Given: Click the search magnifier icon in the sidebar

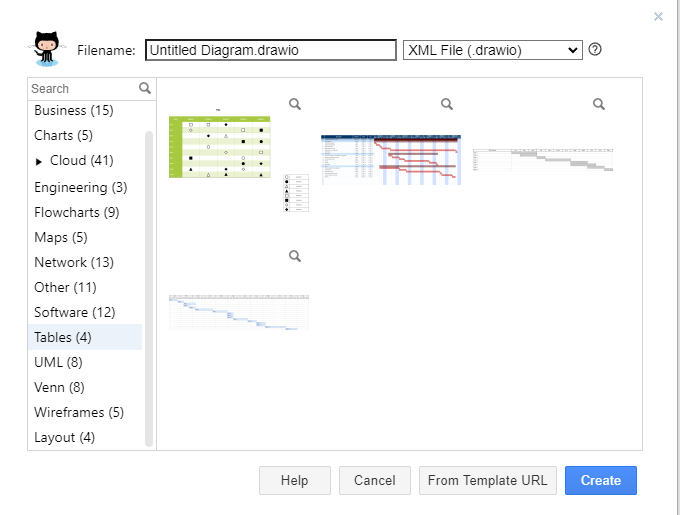Looking at the screenshot, I should pos(145,88).
